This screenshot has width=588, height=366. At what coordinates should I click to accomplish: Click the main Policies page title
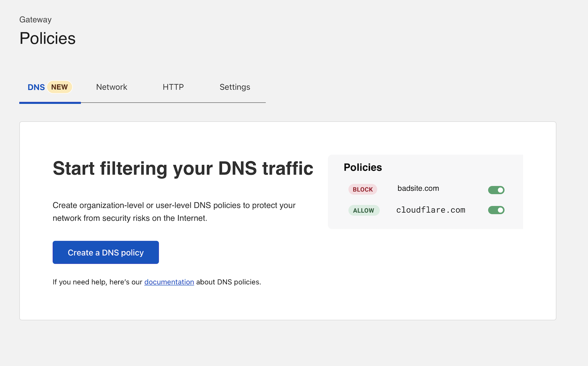pos(47,39)
